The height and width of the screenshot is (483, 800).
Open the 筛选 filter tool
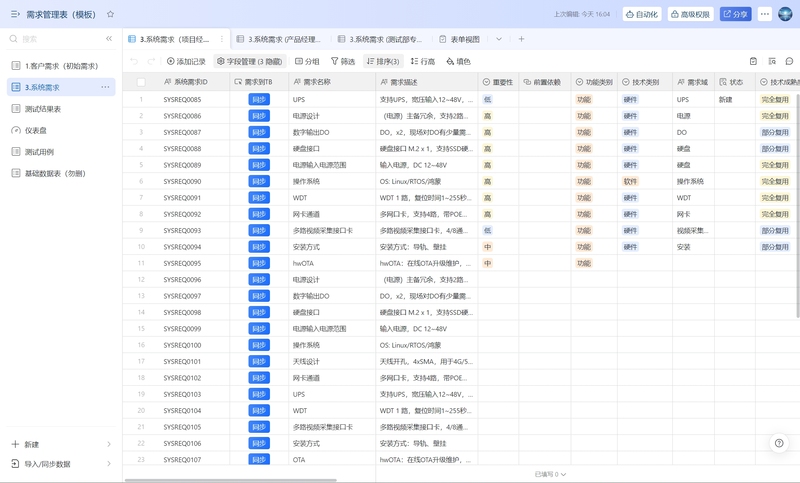click(343, 61)
